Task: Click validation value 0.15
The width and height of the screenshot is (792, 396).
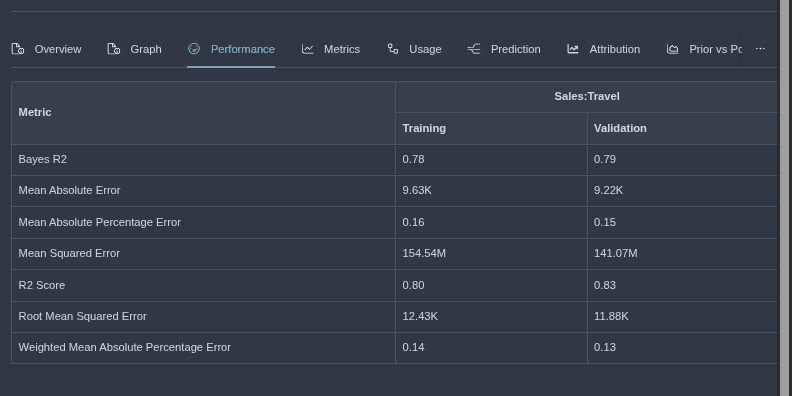Action: coord(605,222)
